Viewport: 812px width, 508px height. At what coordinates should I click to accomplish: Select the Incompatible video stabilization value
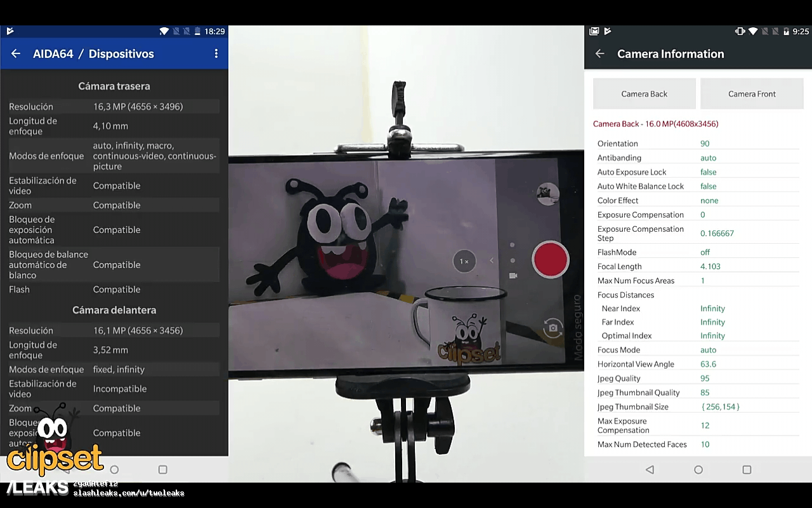point(120,389)
